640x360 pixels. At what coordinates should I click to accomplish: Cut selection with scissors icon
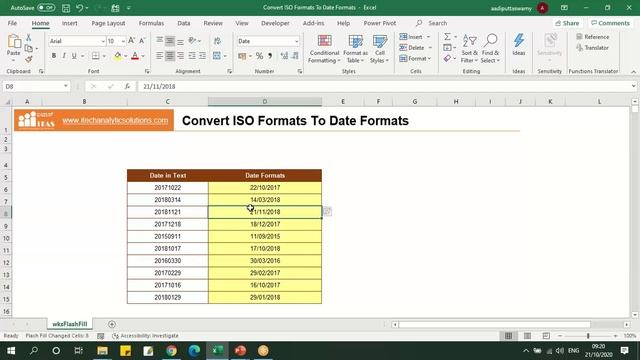pos(29,38)
